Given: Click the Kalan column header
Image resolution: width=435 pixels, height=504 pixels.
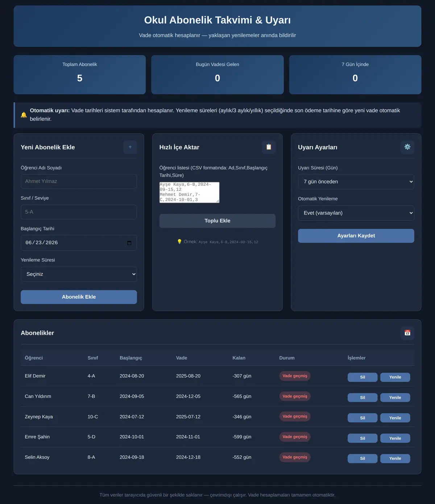Looking at the screenshot, I should 239,358.
